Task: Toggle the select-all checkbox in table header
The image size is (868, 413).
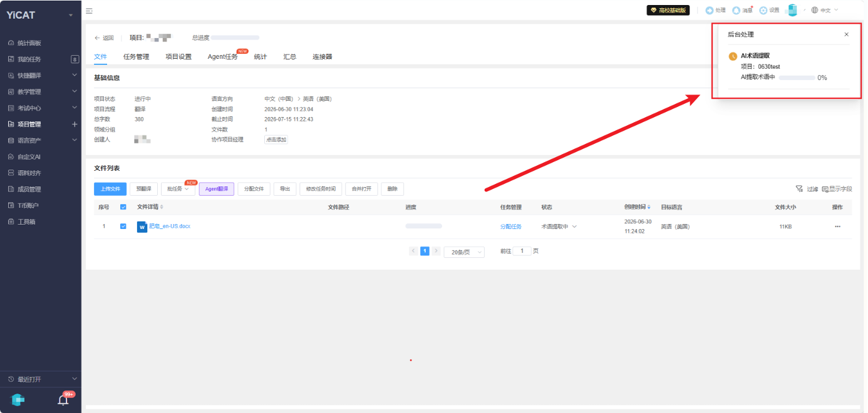Action: coord(123,207)
